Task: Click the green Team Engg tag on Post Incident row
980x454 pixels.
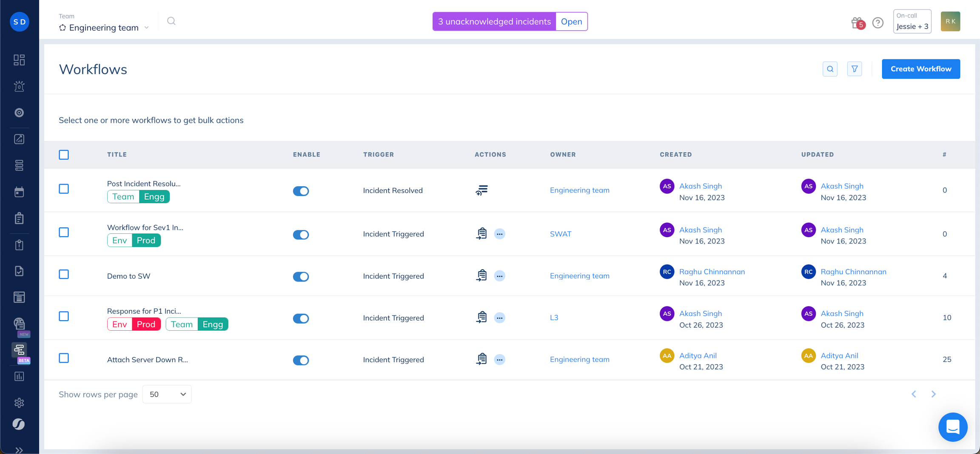Action: (138, 196)
